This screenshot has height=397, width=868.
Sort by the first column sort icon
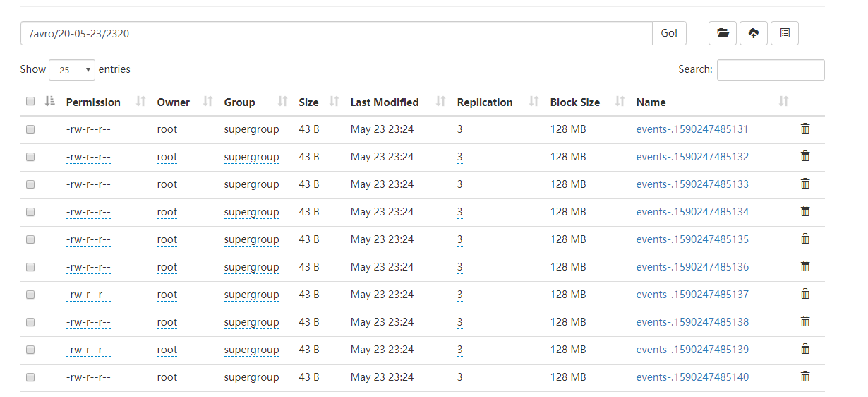49,102
